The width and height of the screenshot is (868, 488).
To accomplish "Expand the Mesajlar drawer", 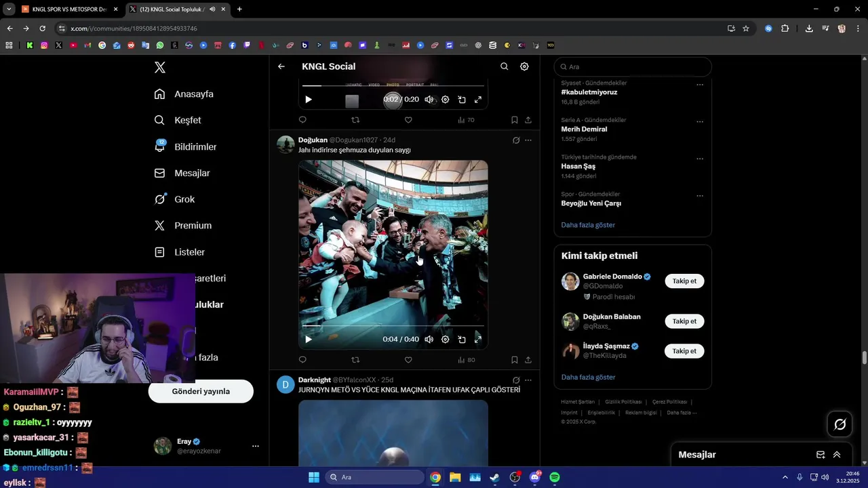I will [x=837, y=455].
